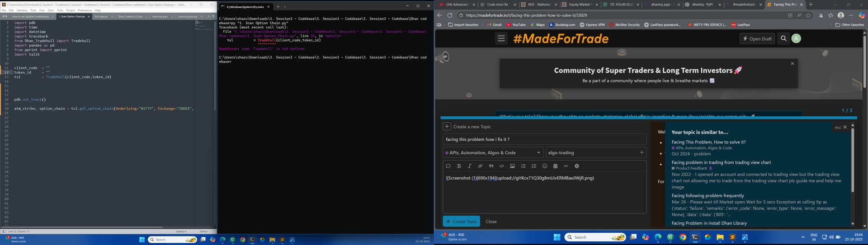868x245 pixels.
Task: Open the Windows Start menu on right taskbar
Action: 557,237
